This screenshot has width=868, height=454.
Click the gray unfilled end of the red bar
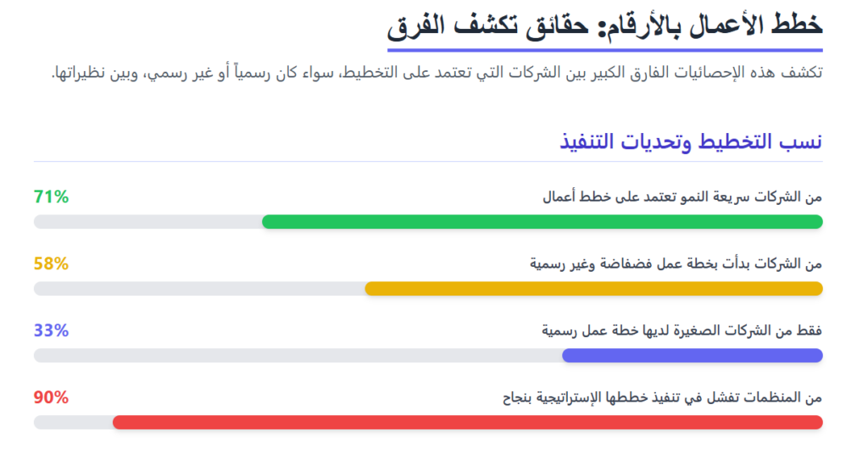point(73,422)
